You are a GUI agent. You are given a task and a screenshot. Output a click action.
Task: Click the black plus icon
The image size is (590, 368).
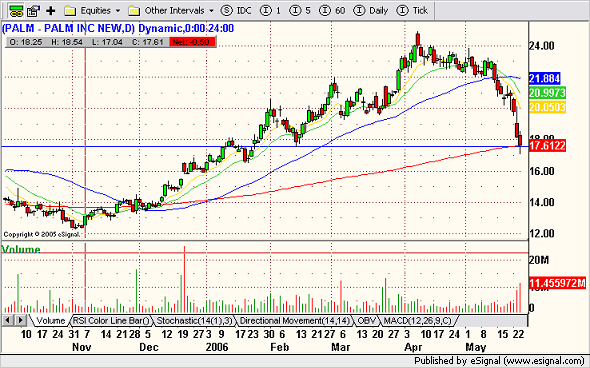[x=50, y=11]
